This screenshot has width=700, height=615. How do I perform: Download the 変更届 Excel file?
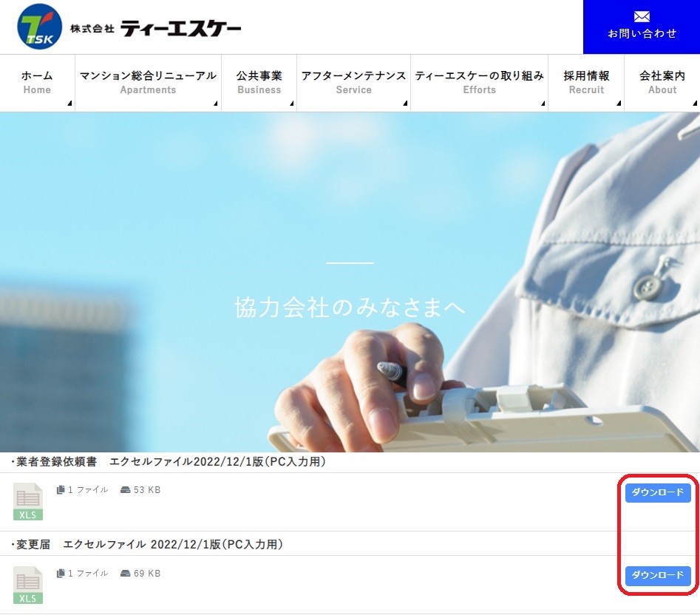pyautogui.click(x=658, y=575)
